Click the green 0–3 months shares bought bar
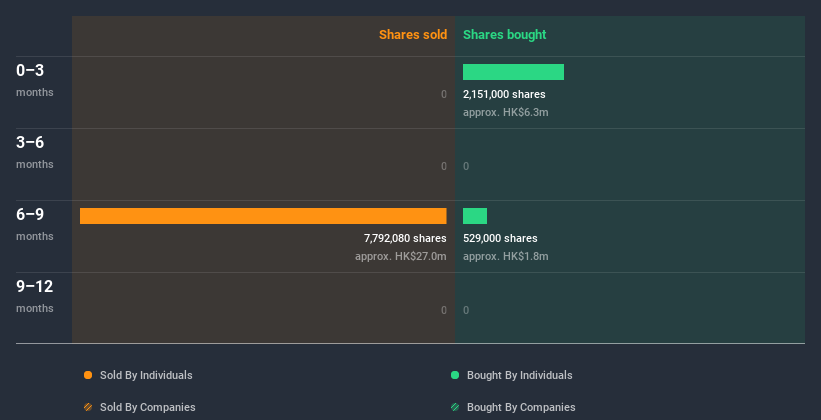 tap(513, 72)
